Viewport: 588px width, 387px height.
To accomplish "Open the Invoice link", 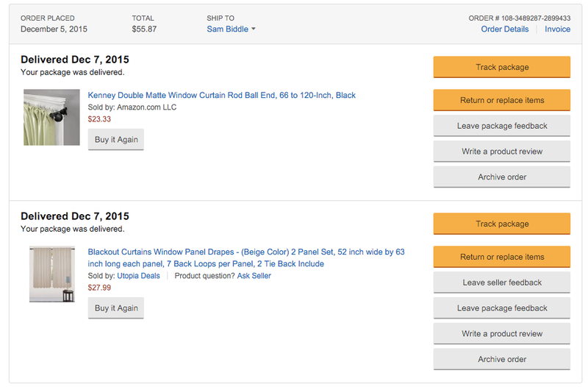I will coord(557,29).
